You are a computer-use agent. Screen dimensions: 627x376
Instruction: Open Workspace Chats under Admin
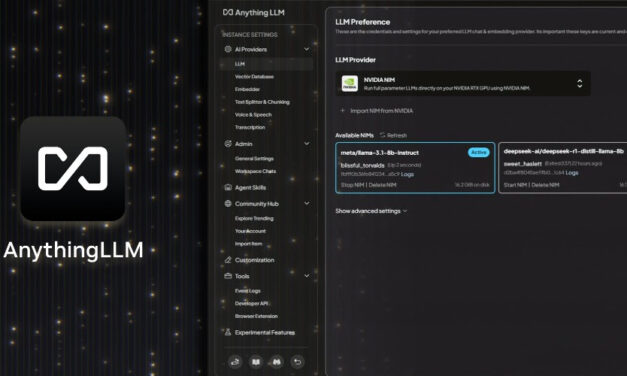click(256, 171)
